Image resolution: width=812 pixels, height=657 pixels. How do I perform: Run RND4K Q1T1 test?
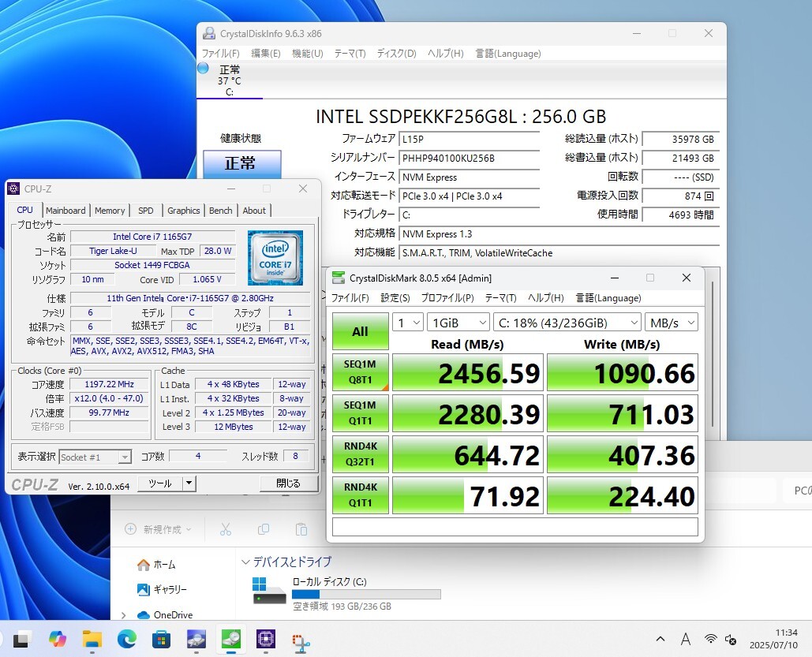(x=361, y=495)
